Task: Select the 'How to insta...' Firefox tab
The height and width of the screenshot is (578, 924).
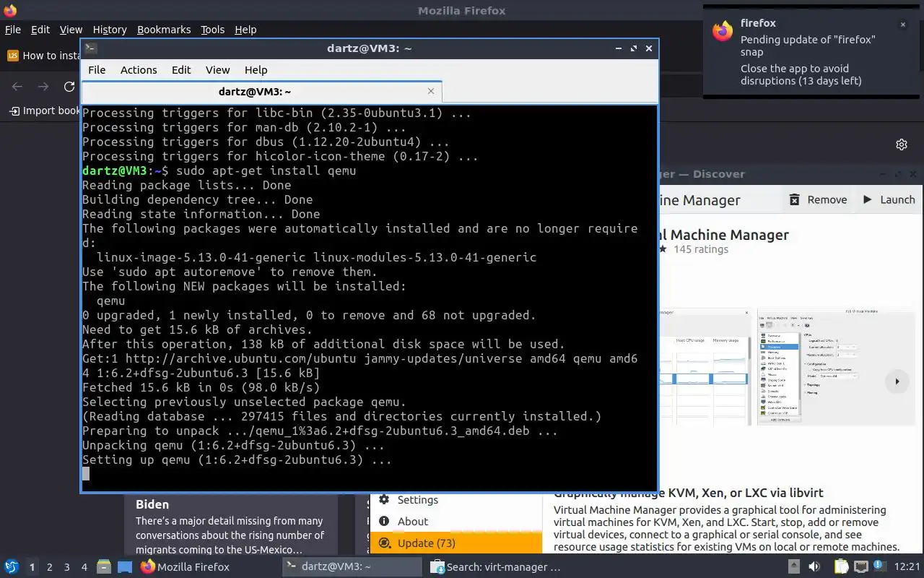Action: click(x=42, y=56)
